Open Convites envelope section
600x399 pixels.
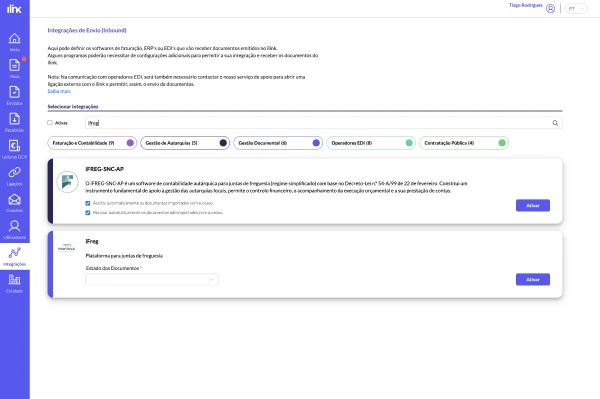coord(15,203)
